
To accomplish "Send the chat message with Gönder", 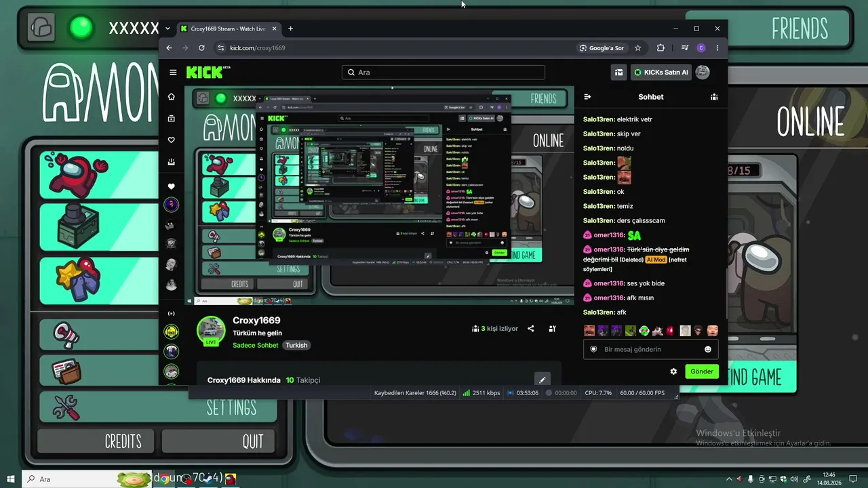I will 702,371.
